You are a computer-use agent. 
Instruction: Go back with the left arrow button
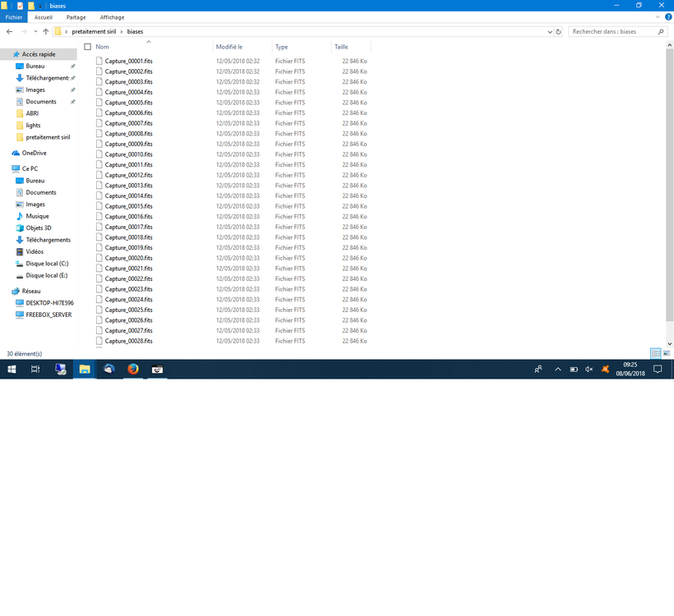click(x=10, y=31)
